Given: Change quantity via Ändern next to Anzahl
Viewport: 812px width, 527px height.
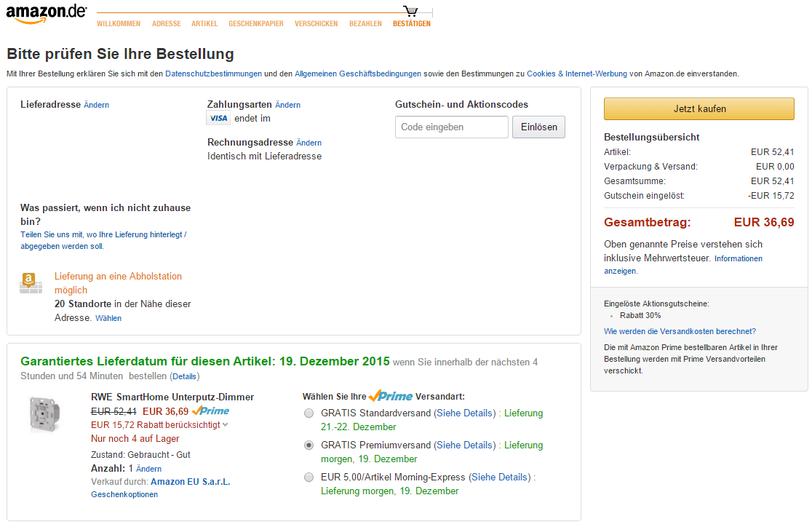Looking at the screenshot, I should click(148, 469).
